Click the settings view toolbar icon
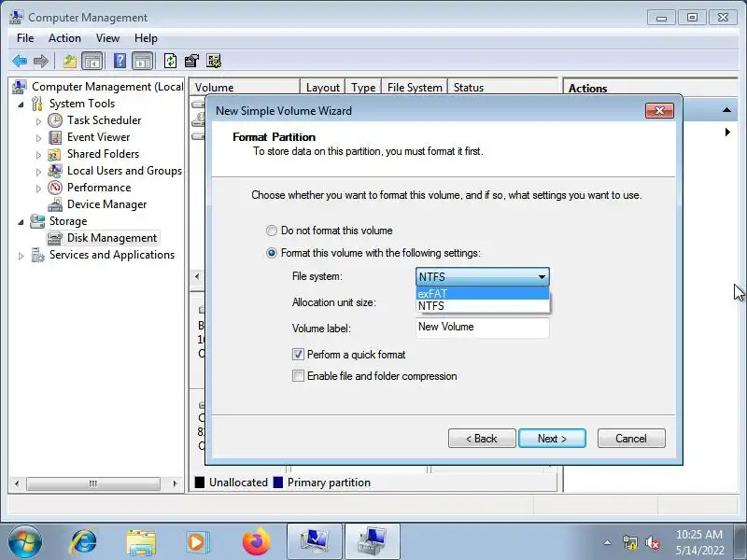This screenshot has height=560, width=747. tap(214, 61)
